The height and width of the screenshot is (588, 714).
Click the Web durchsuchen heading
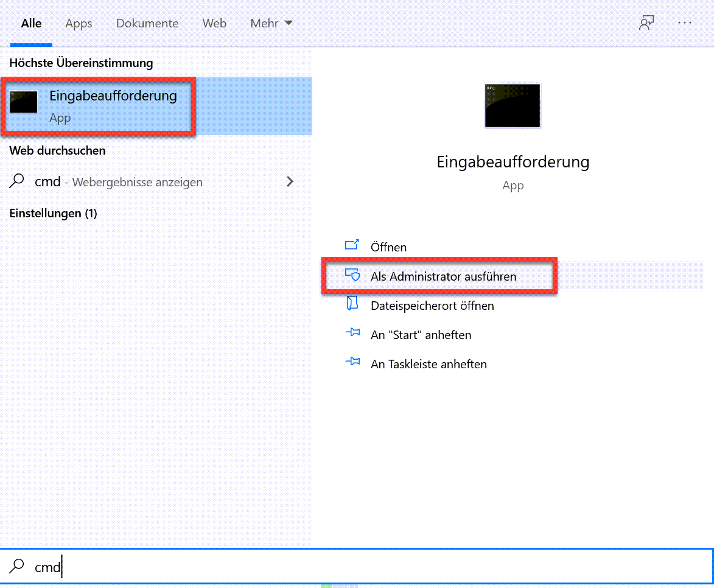(x=57, y=150)
